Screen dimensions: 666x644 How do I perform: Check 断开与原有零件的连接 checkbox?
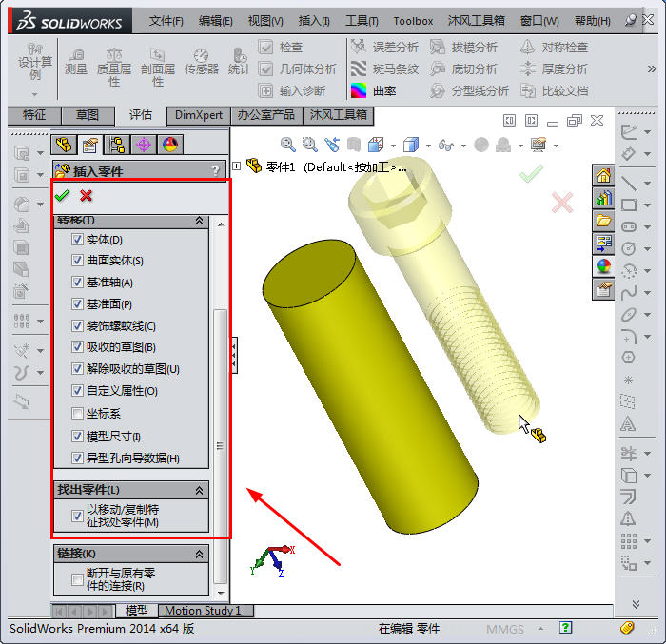coord(78,579)
